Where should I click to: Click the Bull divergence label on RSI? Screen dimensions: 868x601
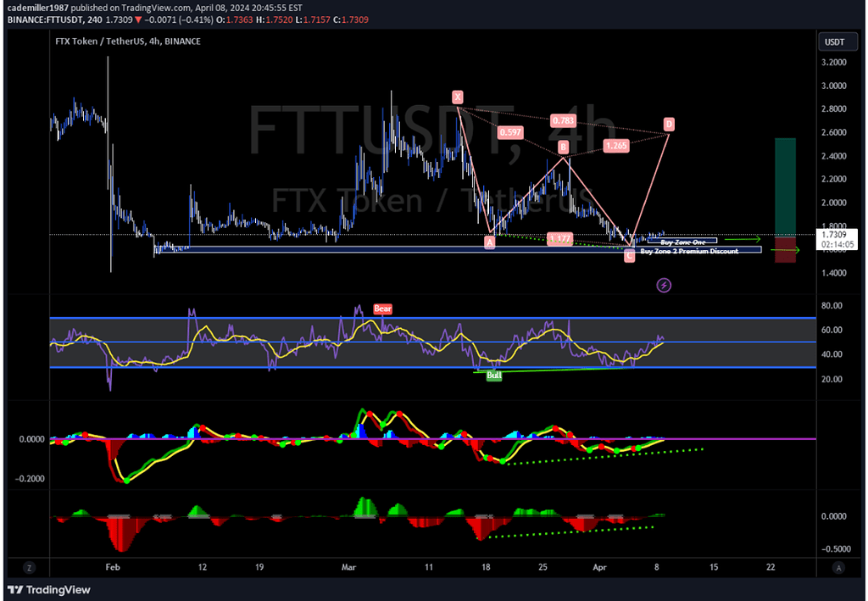pyautogui.click(x=494, y=376)
